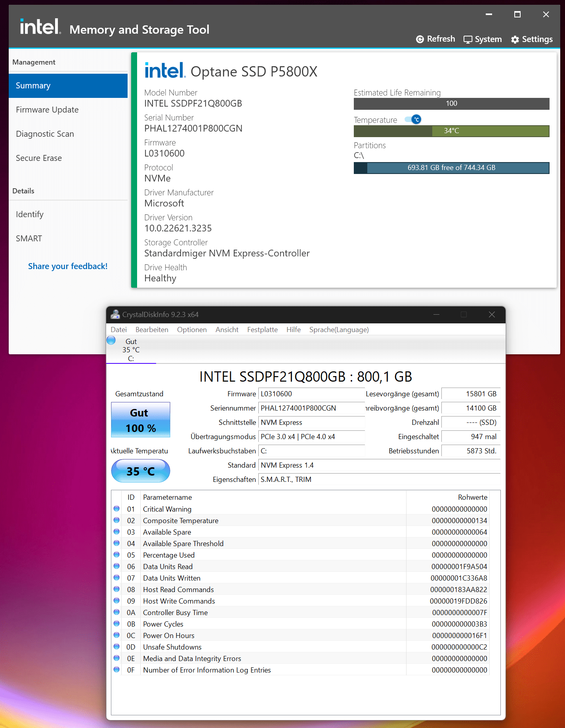This screenshot has height=728, width=565.
Task: Open the Sprache(Language) menu
Action: (339, 330)
